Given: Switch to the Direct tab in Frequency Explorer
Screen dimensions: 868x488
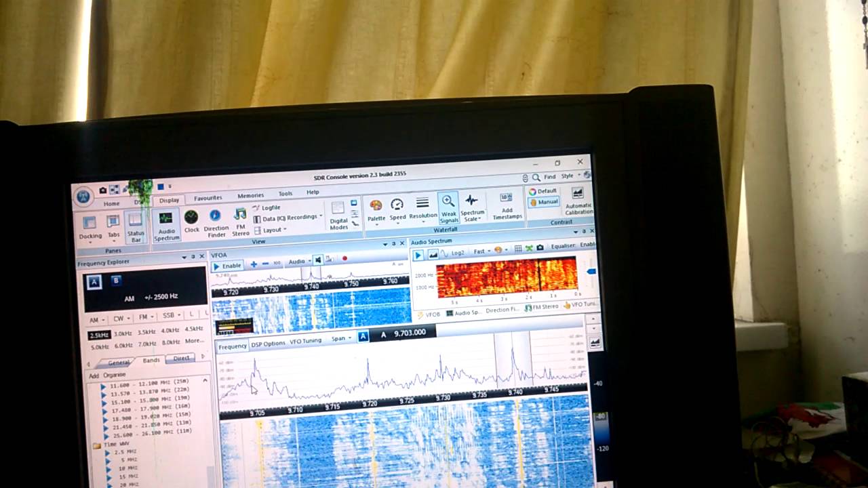Looking at the screenshot, I should click(181, 358).
